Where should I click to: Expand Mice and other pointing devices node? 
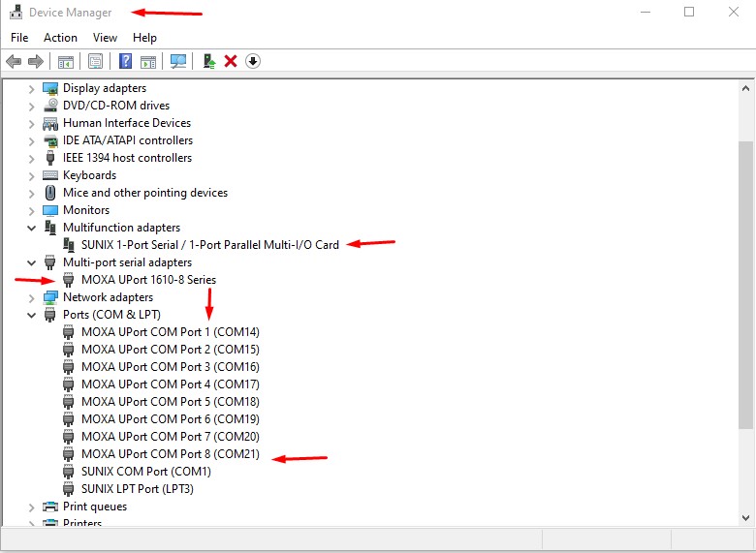(x=31, y=193)
